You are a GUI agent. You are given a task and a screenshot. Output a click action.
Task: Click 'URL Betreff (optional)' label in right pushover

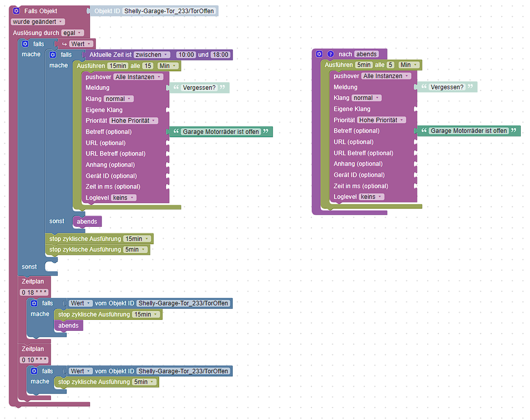point(363,153)
